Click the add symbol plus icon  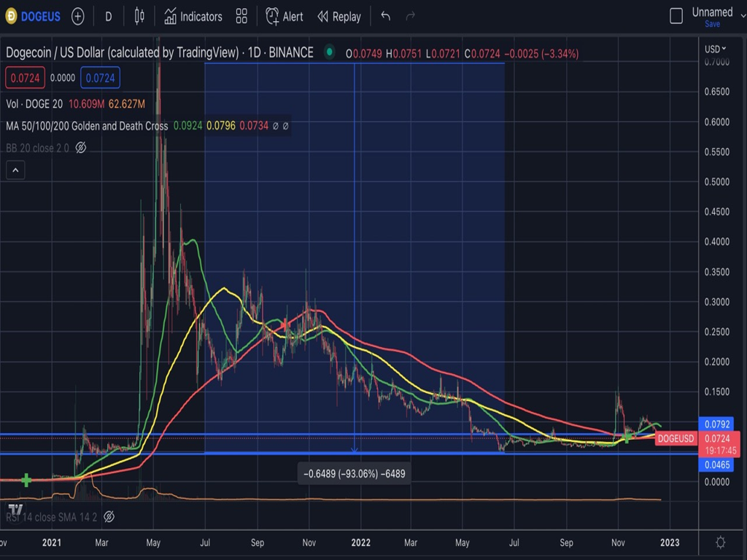[x=77, y=16]
